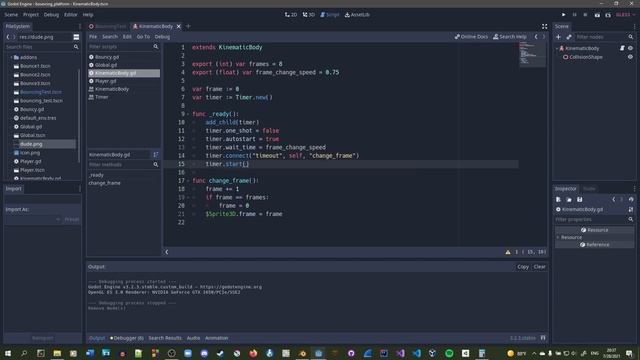The width and height of the screenshot is (640, 360).
Task: Expand the addons folder
Action: pos(11,58)
